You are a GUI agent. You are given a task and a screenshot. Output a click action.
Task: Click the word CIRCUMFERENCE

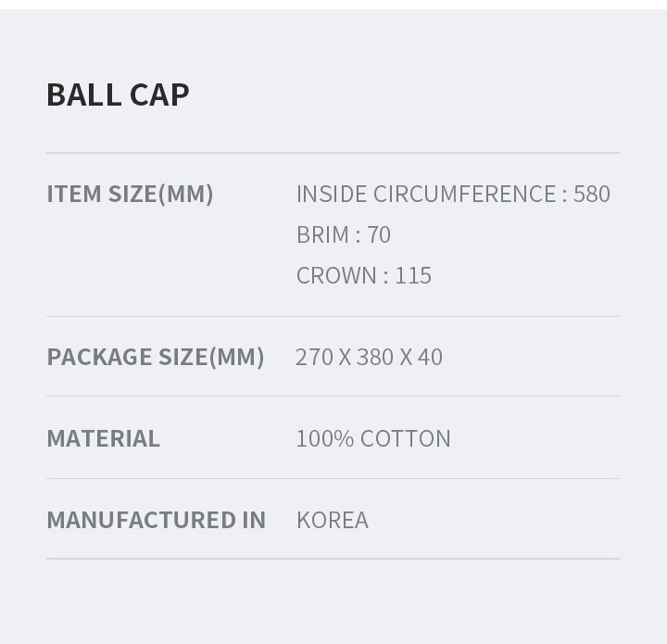point(464,194)
